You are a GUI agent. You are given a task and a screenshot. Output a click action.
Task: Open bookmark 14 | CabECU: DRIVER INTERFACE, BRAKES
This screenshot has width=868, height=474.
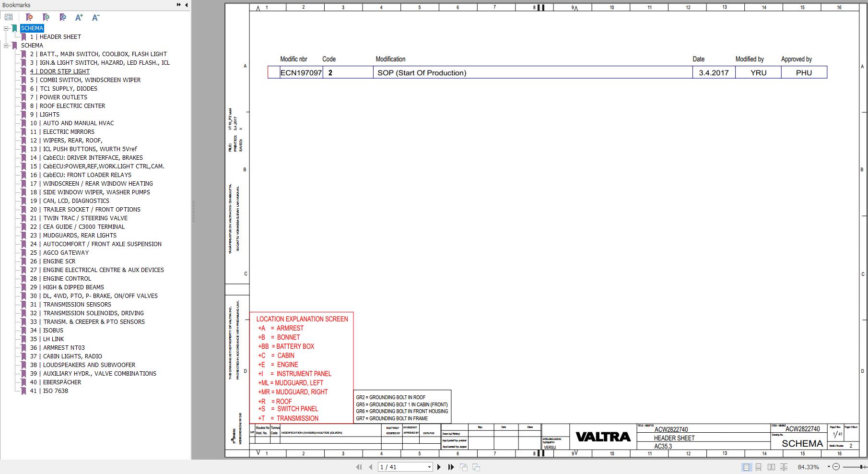tap(86, 158)
